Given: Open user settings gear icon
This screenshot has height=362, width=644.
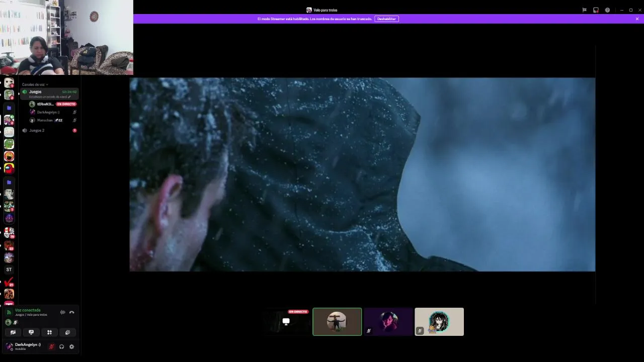Looking at the screenshot, I should 71,346.
